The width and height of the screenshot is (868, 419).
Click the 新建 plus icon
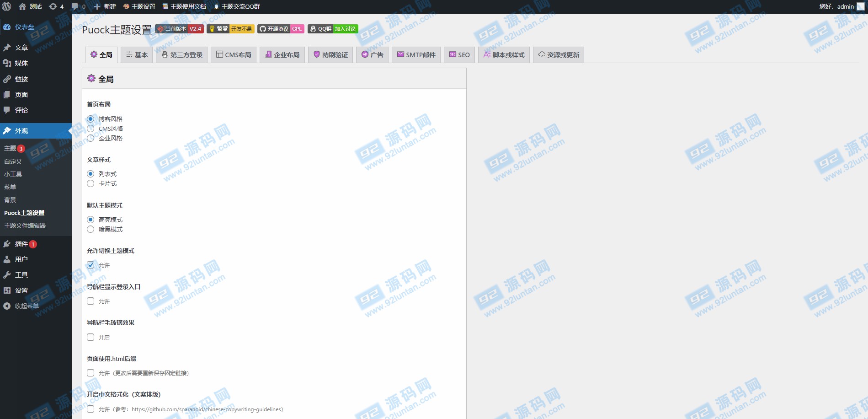(x=97, y=6)
